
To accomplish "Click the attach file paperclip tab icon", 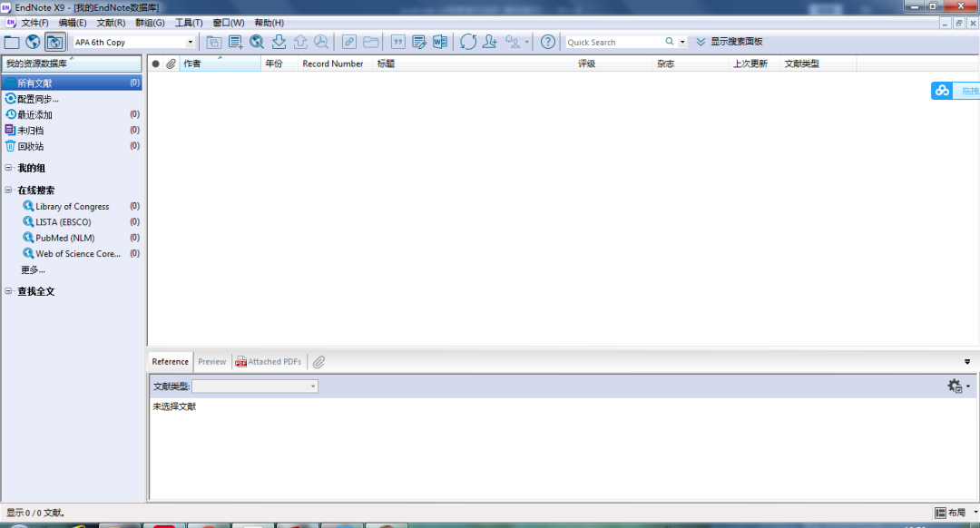I will (318, 362).
